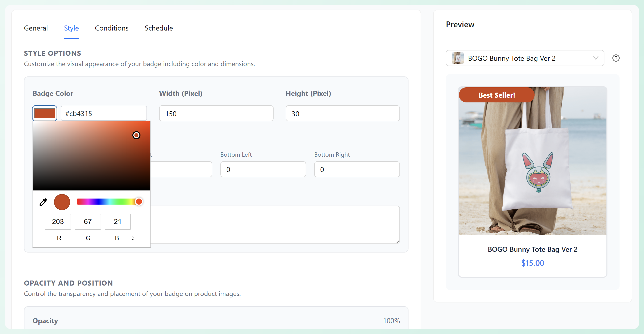Click the Bottom Left radius field
Screen dimensions: 644x334
(263, 170)
